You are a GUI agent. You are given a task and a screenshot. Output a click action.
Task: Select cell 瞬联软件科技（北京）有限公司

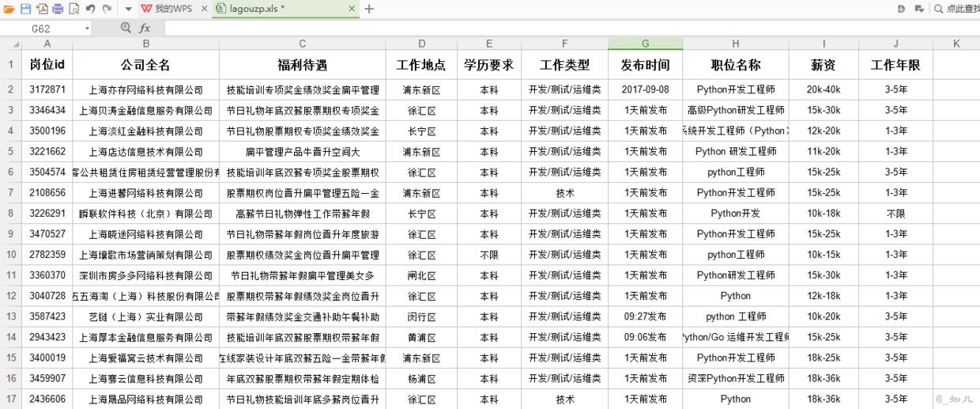[x=146, y=214]
